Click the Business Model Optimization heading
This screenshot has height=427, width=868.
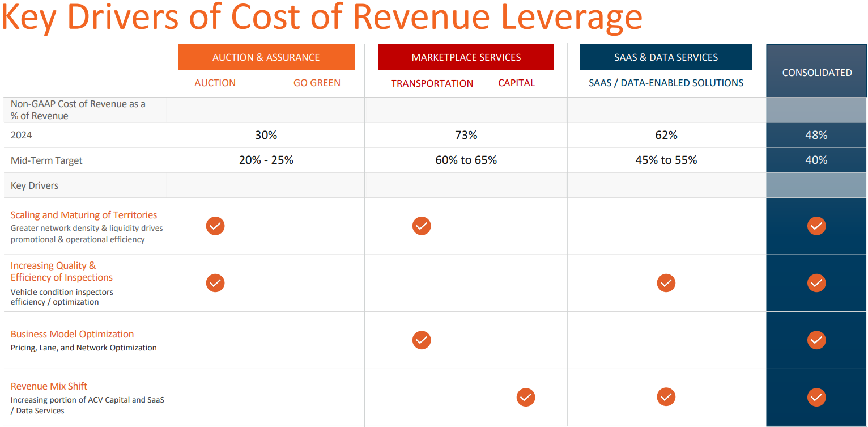pyautogui.click(x=72, y=334)
